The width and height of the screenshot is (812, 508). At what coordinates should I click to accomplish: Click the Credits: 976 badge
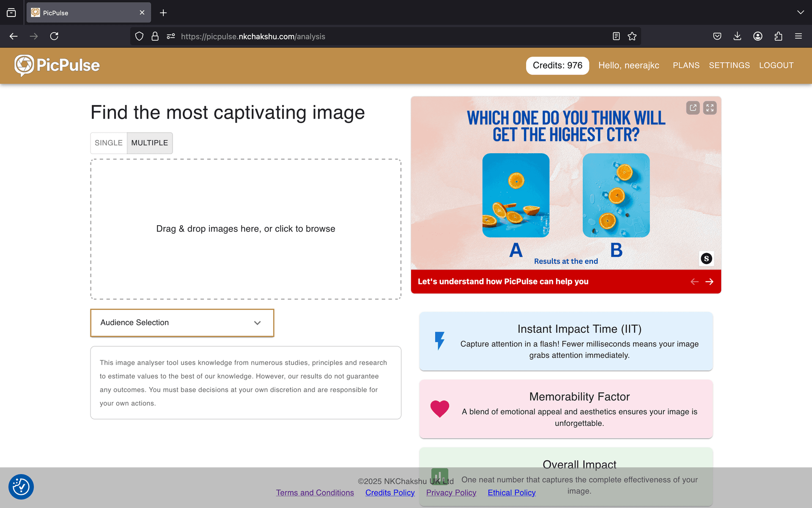tap(557, 65)
